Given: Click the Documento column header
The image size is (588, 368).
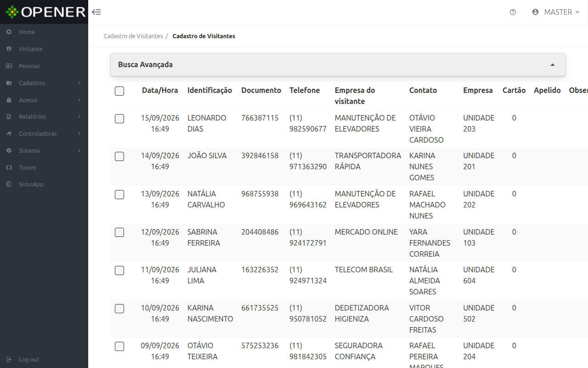Looking at the screenshot, I should pos(261,90).
